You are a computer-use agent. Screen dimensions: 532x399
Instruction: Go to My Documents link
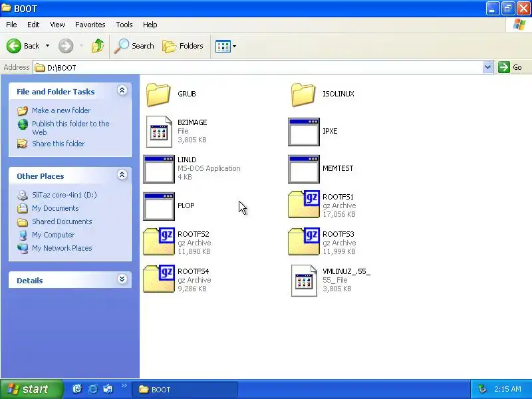click(x=55, y=208)
